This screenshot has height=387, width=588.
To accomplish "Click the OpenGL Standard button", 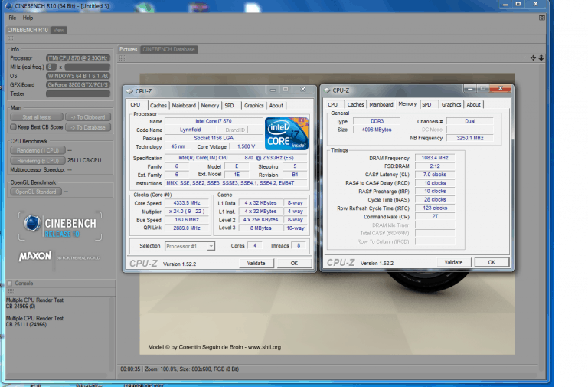I will coord(36,192).
